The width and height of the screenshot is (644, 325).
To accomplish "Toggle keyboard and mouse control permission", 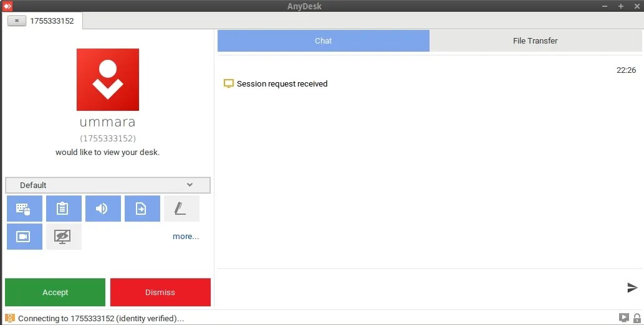I will click(25, 209).
